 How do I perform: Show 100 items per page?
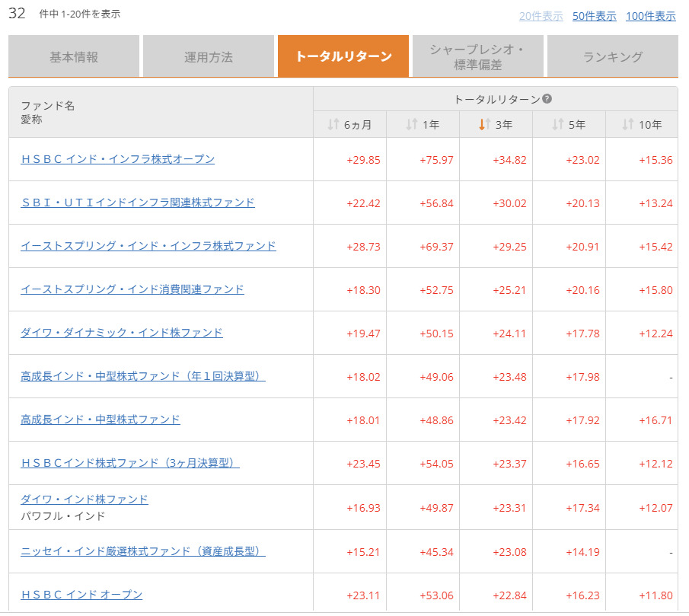(x=650, y=16)
